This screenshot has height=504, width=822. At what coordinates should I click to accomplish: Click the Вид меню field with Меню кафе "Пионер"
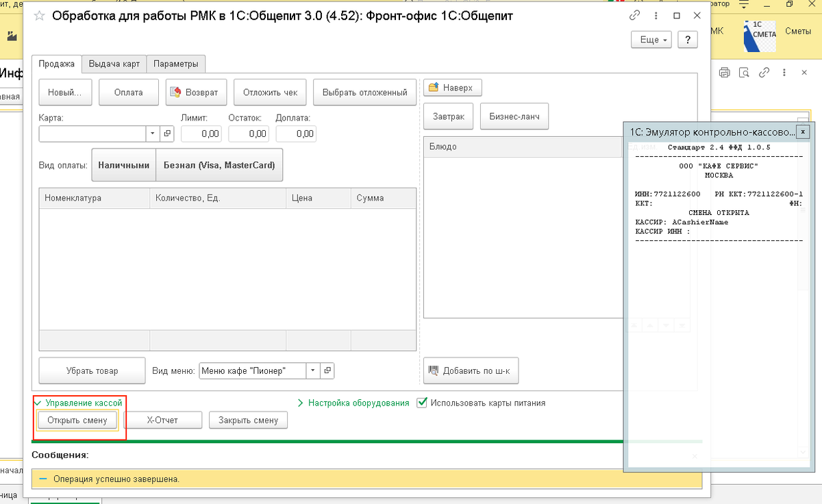tap(252, 370)
